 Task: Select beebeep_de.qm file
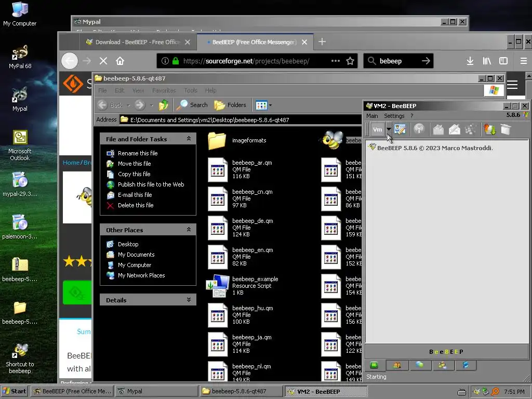240,228
